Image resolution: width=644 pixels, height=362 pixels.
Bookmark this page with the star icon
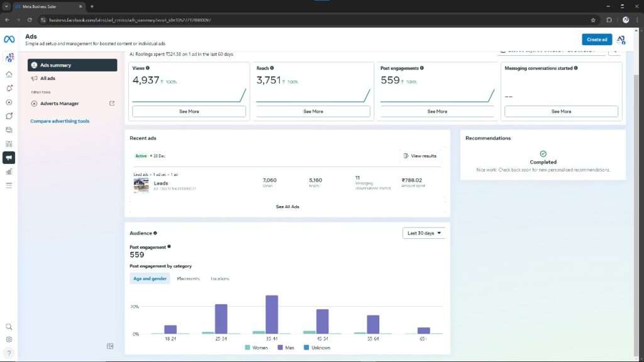click(593, 19)
